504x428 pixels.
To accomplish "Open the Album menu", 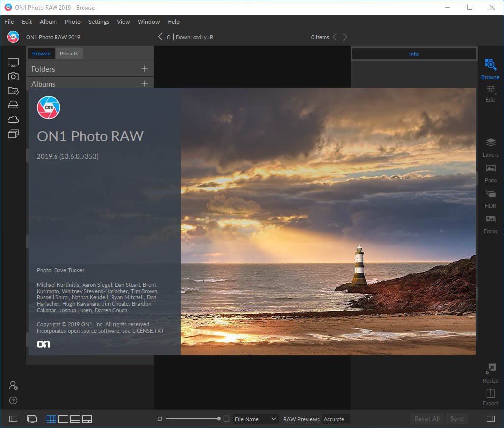I will coord(48,22).
